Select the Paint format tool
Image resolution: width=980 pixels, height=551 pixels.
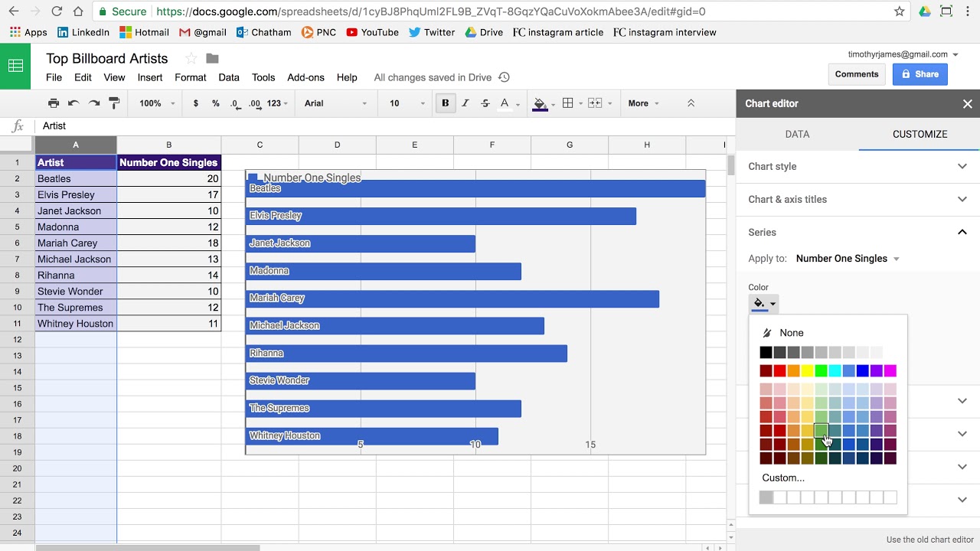[114, 103]
